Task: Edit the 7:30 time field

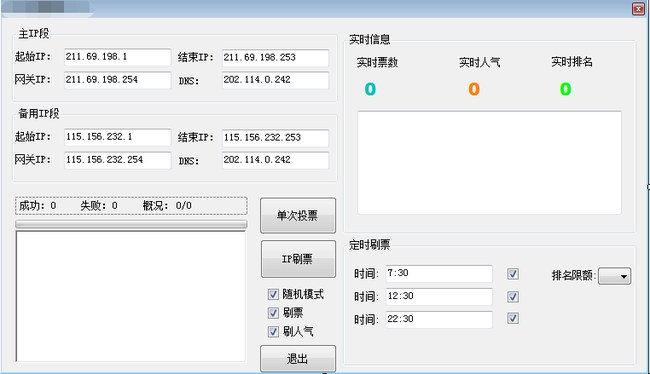Action: click(x=439, y=274)
